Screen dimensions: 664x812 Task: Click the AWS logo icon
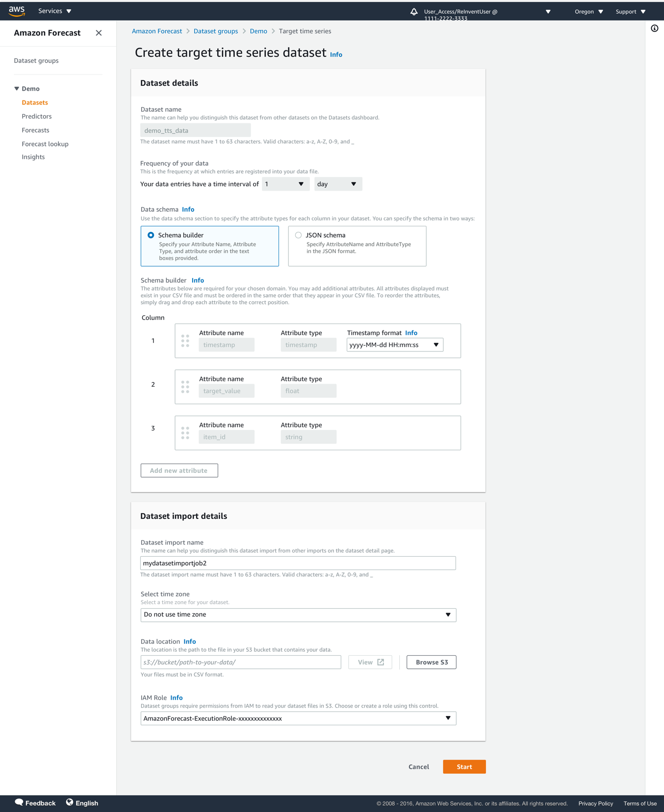[x=17, y=11]
